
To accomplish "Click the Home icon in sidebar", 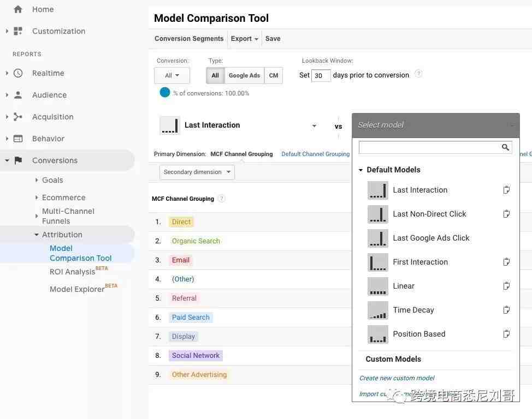I will 18,9.
